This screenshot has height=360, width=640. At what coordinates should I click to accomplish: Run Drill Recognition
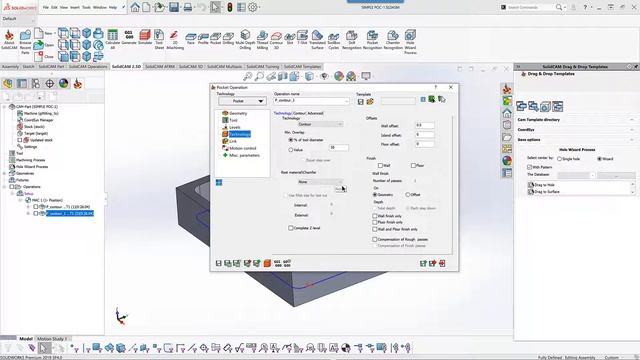click(351, 39)
